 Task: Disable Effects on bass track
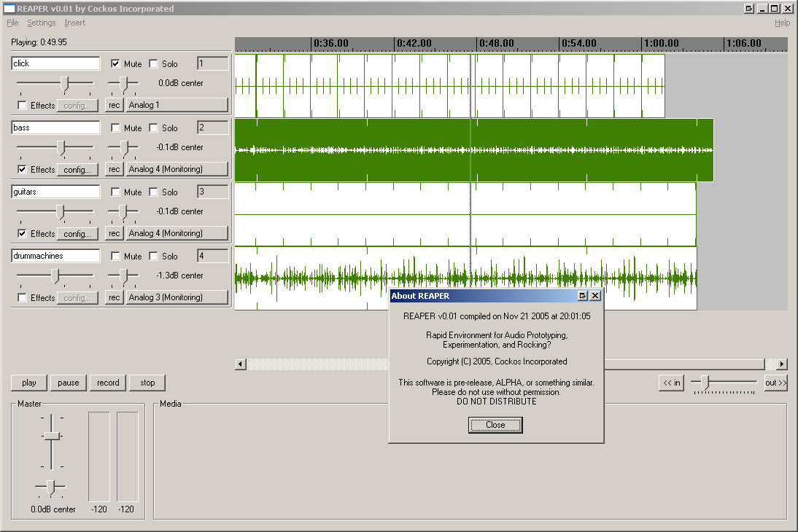tap(22, 169)
